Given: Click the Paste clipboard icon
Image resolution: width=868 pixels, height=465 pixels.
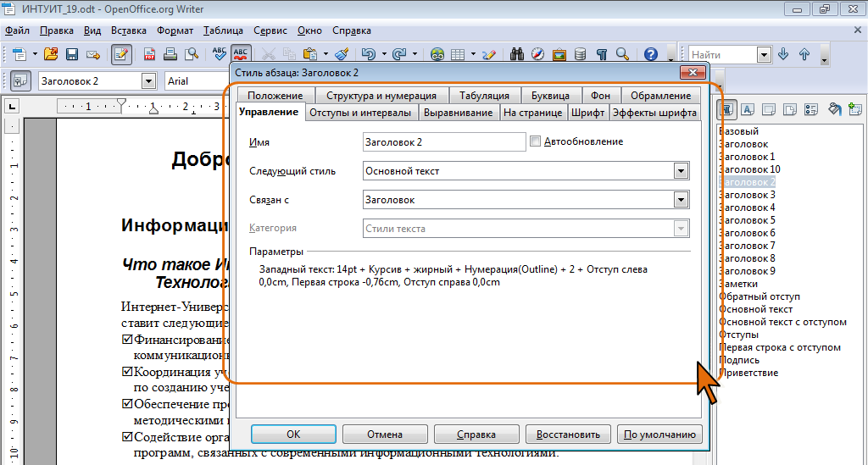Looking at the screenshot, I should [x=310, y=54].
